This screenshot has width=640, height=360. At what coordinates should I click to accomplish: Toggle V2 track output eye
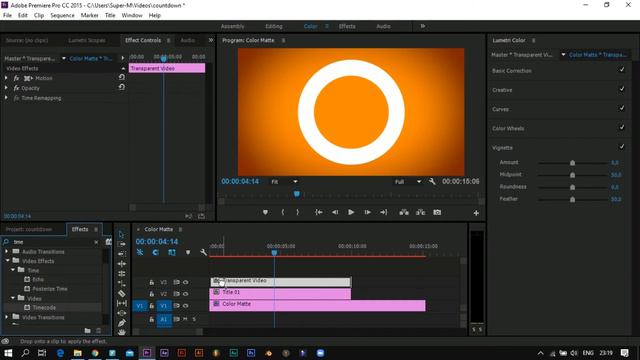(x=186, y=294)
